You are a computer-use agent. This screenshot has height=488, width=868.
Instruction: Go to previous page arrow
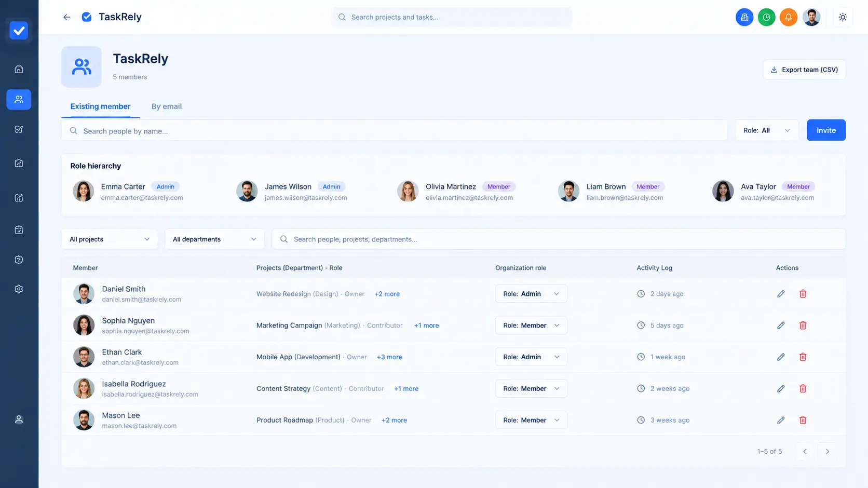(805, 452)
